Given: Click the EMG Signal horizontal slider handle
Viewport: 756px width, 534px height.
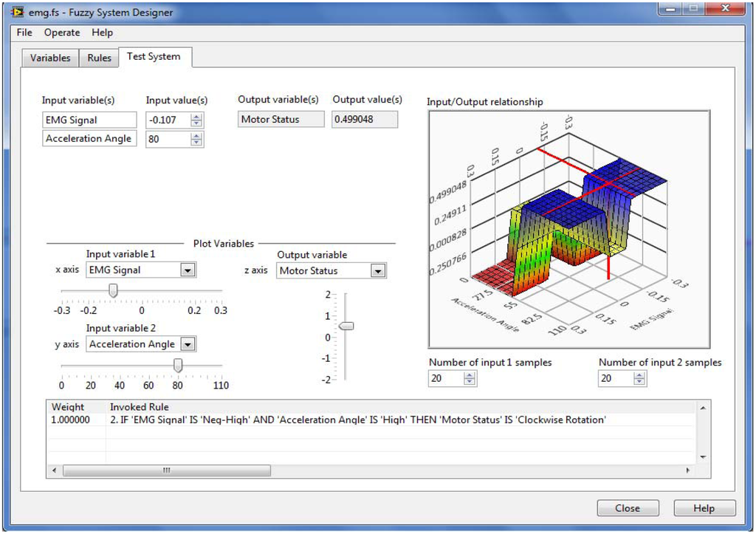Looking at the screenshot, I should [x=113, y=291].
